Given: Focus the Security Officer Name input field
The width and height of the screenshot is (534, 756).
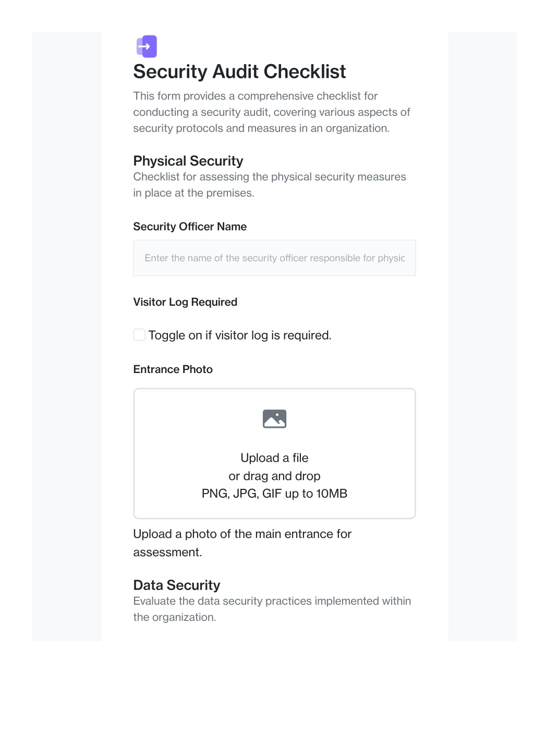Looking at the screenshot, I should (x=274, y=258).
